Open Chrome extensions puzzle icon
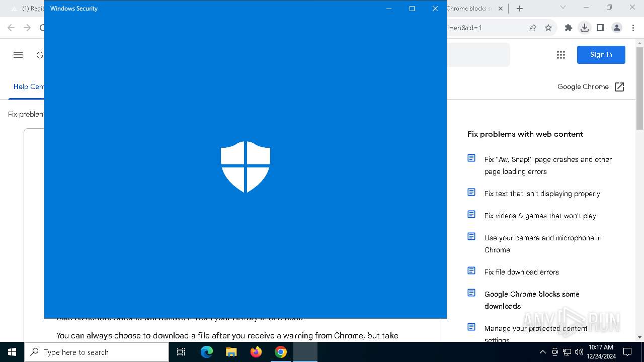Image resolution: width=644 pixels, height=362 pixels. (x=569, y=28)
